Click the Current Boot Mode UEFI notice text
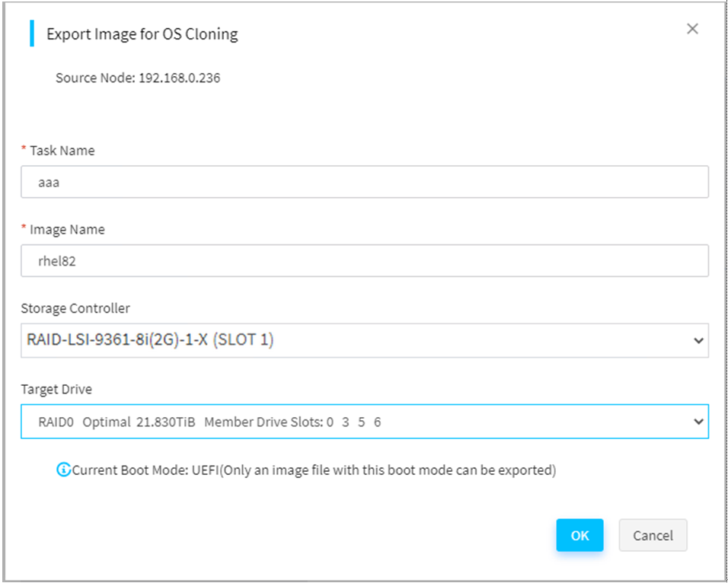Image resolution: width=728 pixels, height=583 pixels. [x=315, y=470]
